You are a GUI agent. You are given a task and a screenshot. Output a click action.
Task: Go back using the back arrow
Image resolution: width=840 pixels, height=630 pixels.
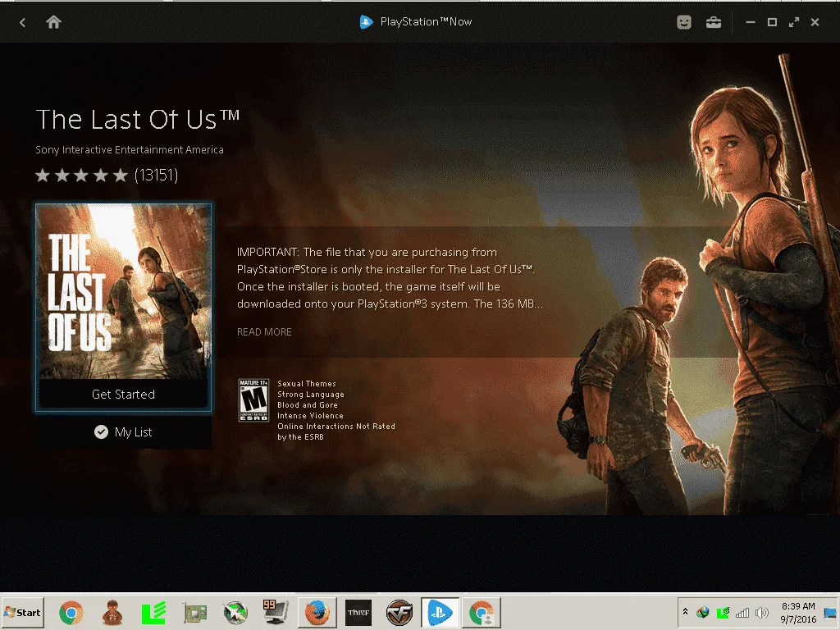coord(22,22)
